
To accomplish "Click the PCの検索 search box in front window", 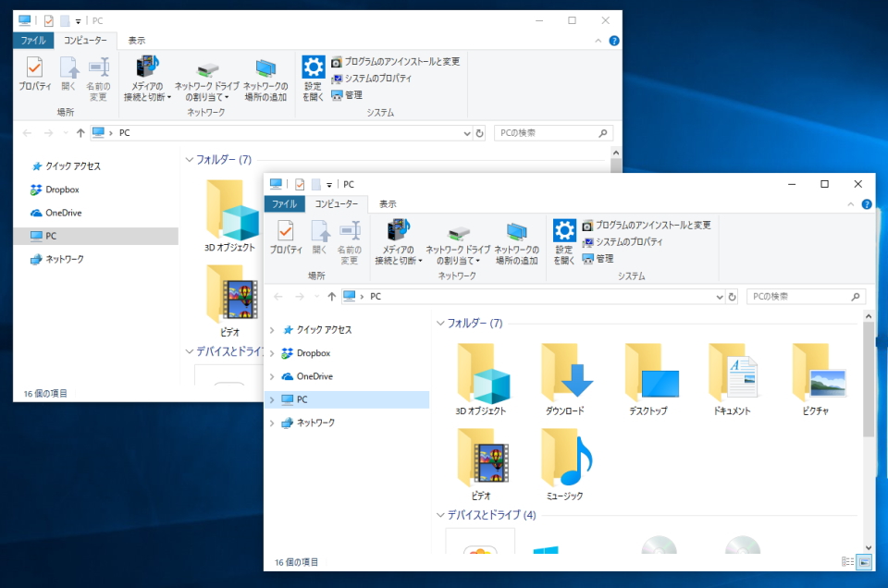I will coord(798,297).
